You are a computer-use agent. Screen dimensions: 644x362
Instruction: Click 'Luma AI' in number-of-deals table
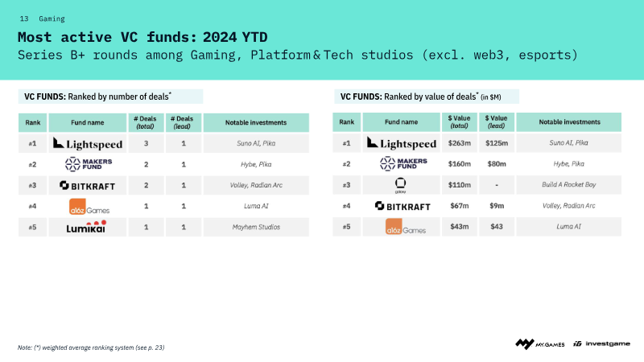(256, 206)
